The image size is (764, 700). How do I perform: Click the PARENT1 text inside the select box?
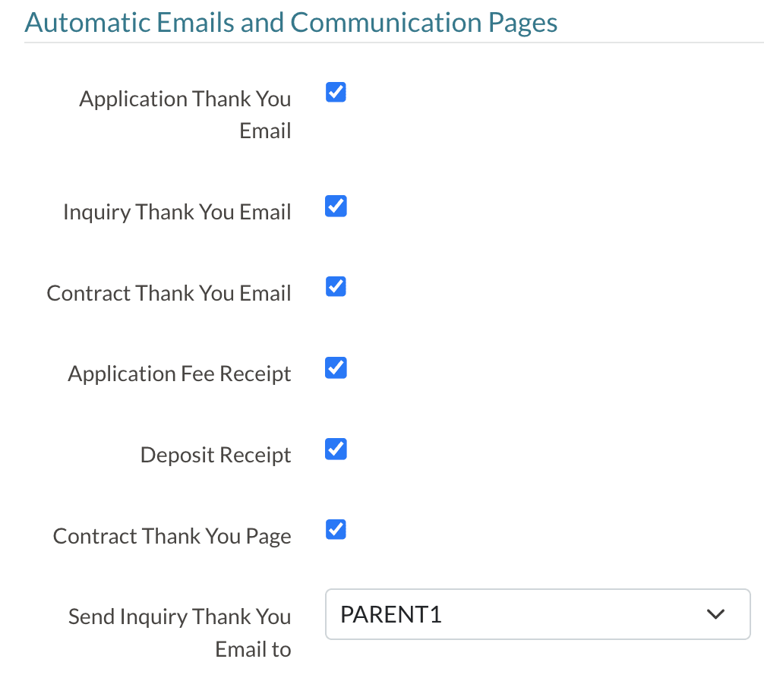391,614
